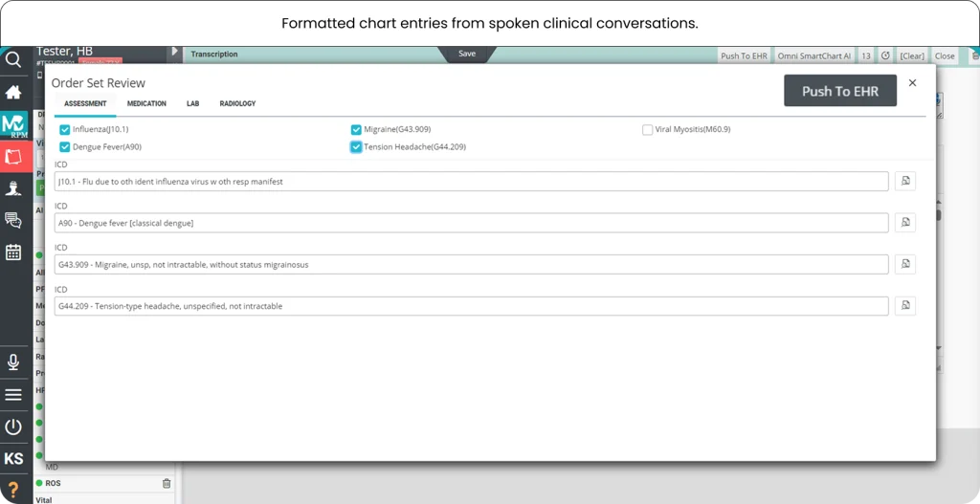This screenshot has height=504, width=980.
Task: Enable the Viral Myositis(M60.9) checkbox
Action: [648, 129]
